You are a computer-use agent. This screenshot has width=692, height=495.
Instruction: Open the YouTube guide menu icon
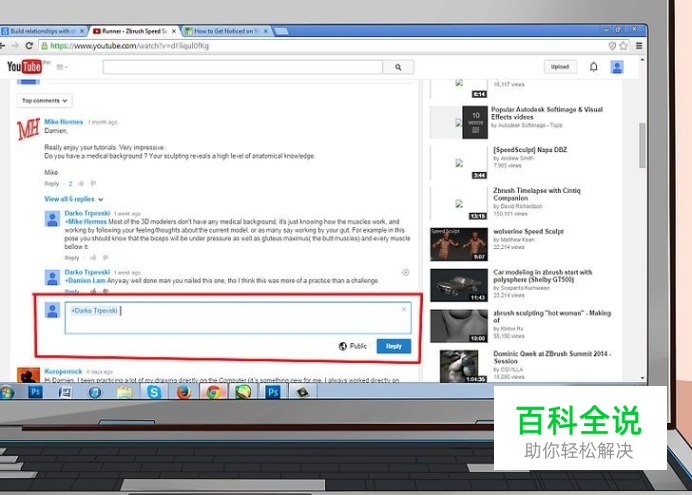click(x=62, y=67)
